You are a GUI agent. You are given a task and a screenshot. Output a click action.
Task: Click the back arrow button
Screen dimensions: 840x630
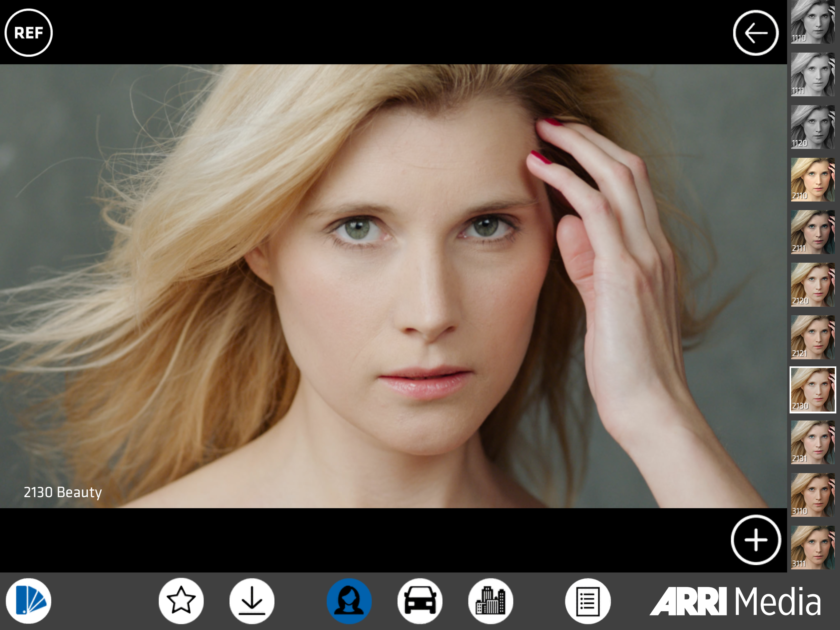coord(756,33)
